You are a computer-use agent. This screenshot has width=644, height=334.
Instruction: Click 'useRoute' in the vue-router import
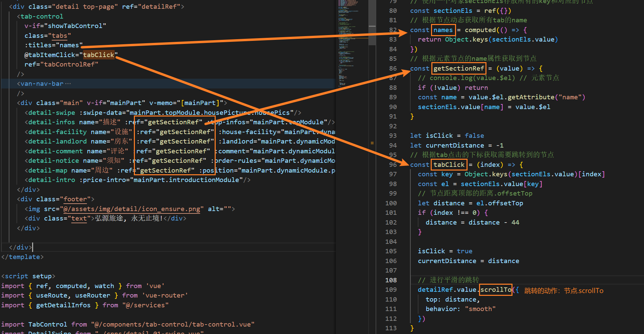(x=52, y=295)
